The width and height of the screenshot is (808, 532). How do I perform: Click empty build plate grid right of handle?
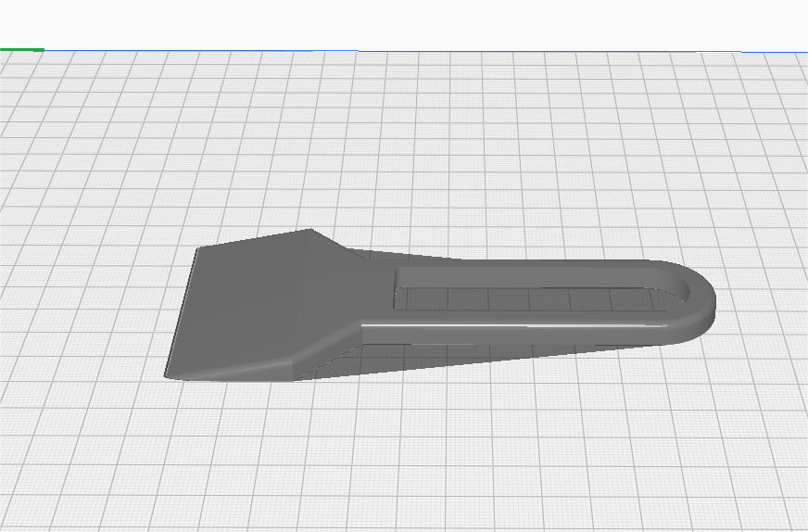point(760,306)
